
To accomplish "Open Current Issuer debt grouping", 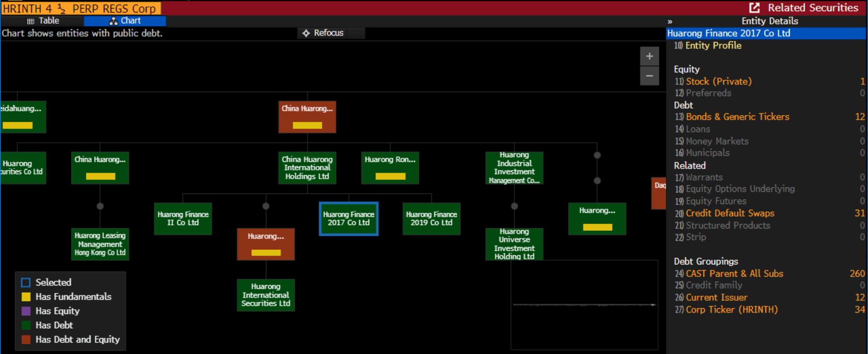I will (716, 297).
